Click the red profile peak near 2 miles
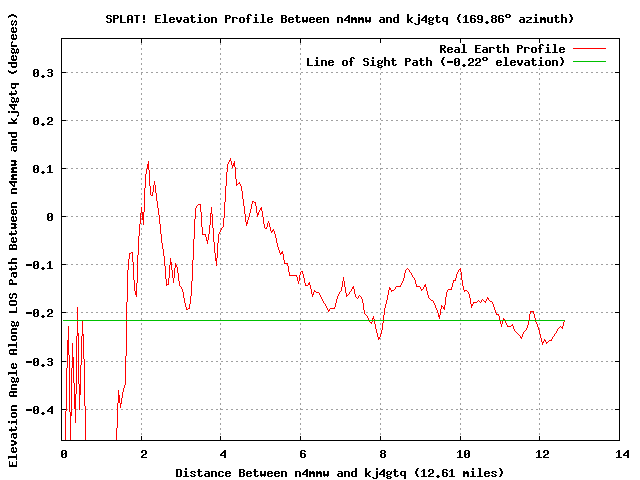Image resolution: width=640 pixels, height=480 pixels. [x=148, y=162]
